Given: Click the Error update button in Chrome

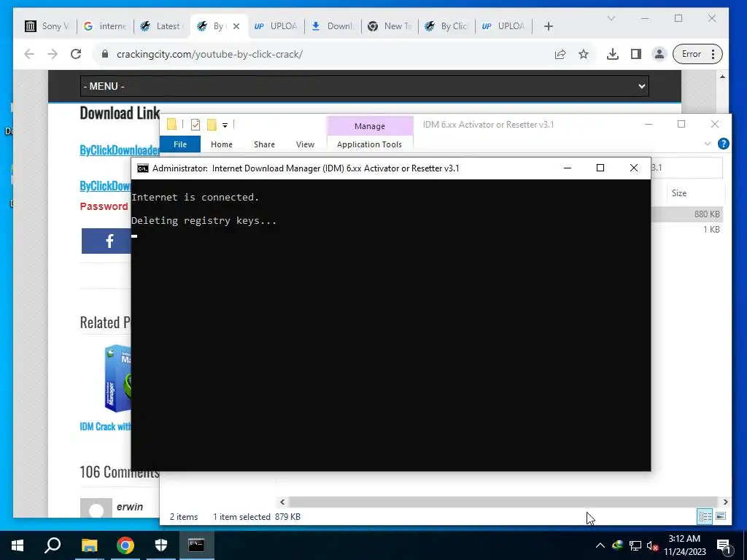Looking at the screenshot, I should coord(697,54).
